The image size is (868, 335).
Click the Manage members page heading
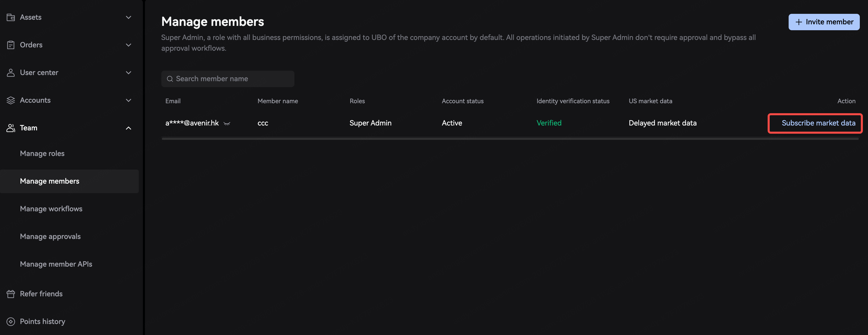point(213,22)
